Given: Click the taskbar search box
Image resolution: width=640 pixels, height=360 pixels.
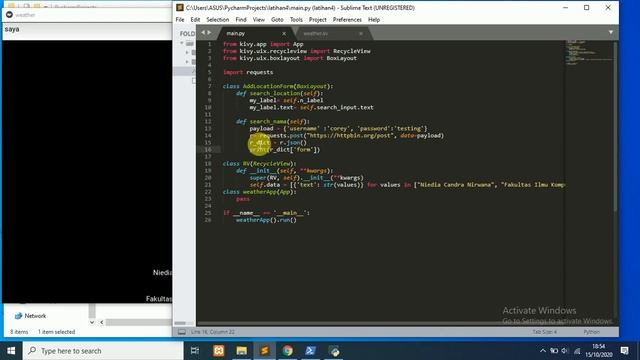Looking at the screenshot, I should click(x=103, y=351).
